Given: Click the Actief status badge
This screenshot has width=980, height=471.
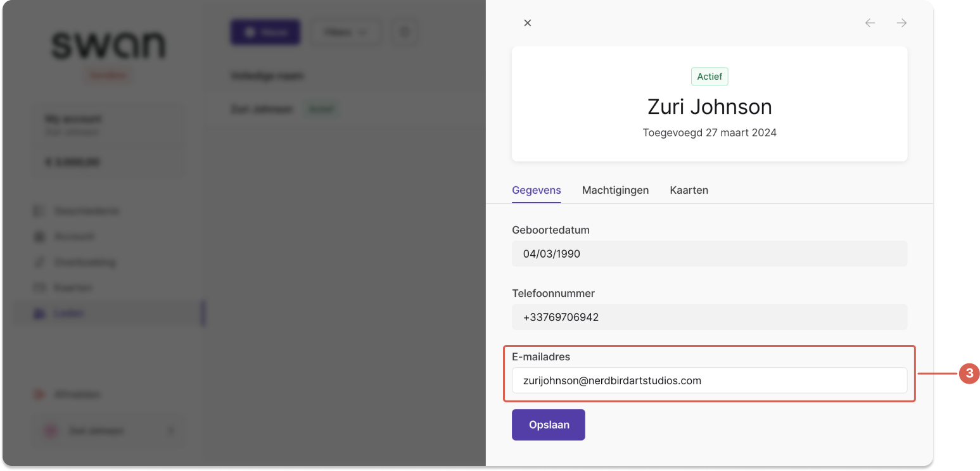Looking at the screenshot, I should 710,77.
